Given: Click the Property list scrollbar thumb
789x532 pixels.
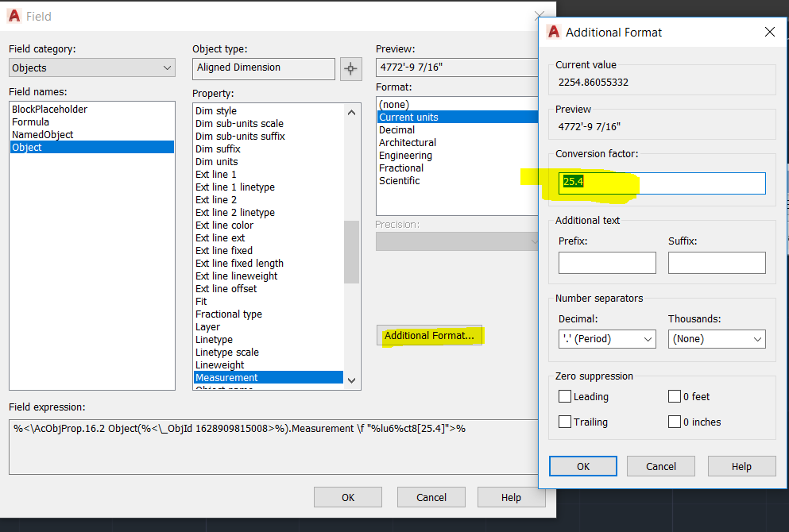Looking at the screenshot, I should click(352, 252).
